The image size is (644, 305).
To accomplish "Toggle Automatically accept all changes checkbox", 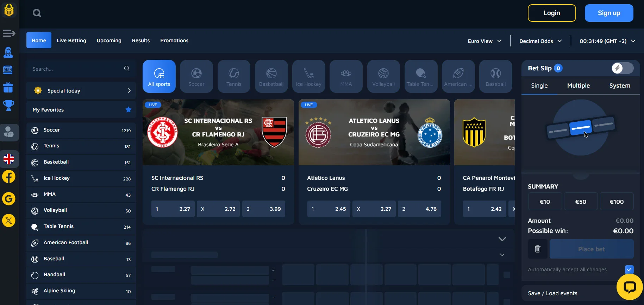I will tap(629, 269).
